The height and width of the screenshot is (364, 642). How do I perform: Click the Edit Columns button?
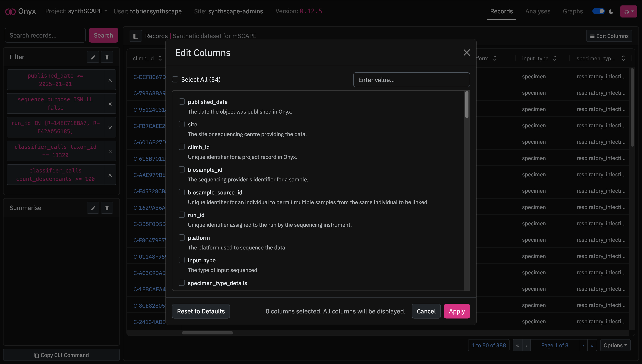click(x=609, y=36)
